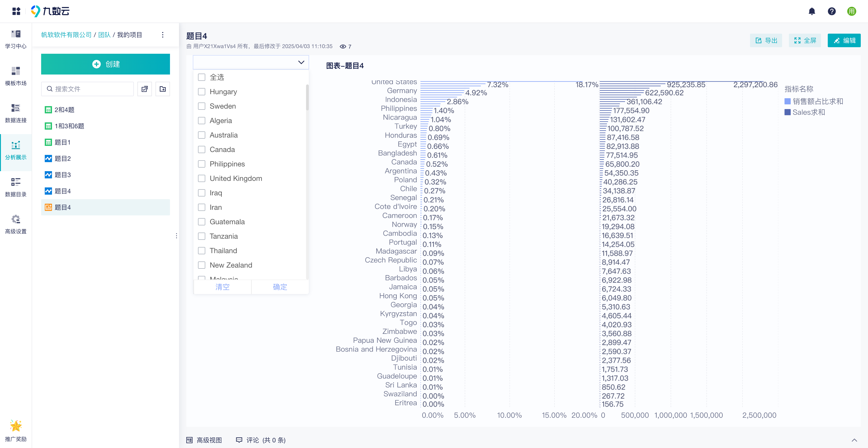The height and width of the screenshot is (448, 868).
Task: Select the United Kingdom checkbox
Action: (201, 178)
